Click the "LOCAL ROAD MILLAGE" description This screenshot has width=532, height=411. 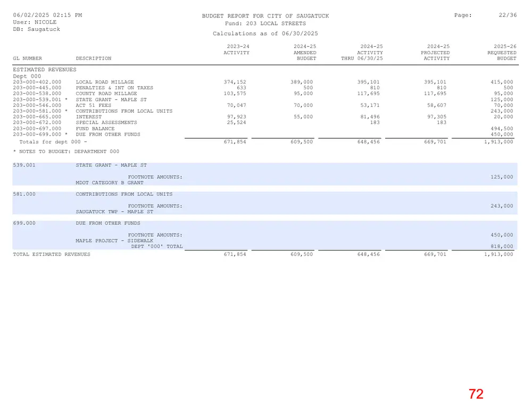click(105, 82)
